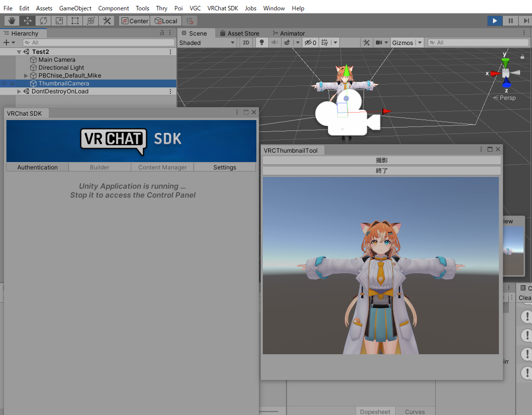Open the Gizmos dropdown arrow
The image size is (532, 415).
click(420, 42)
